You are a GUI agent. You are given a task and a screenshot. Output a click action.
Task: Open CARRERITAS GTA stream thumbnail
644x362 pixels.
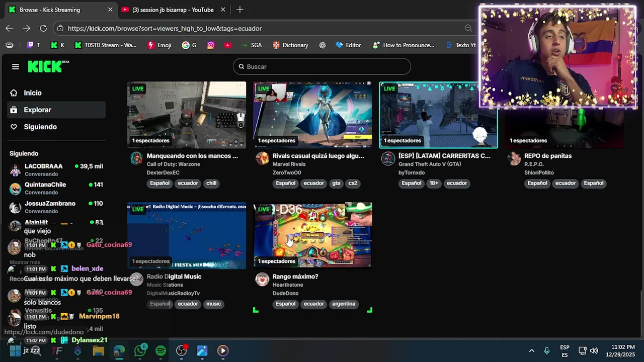[438, 115]
